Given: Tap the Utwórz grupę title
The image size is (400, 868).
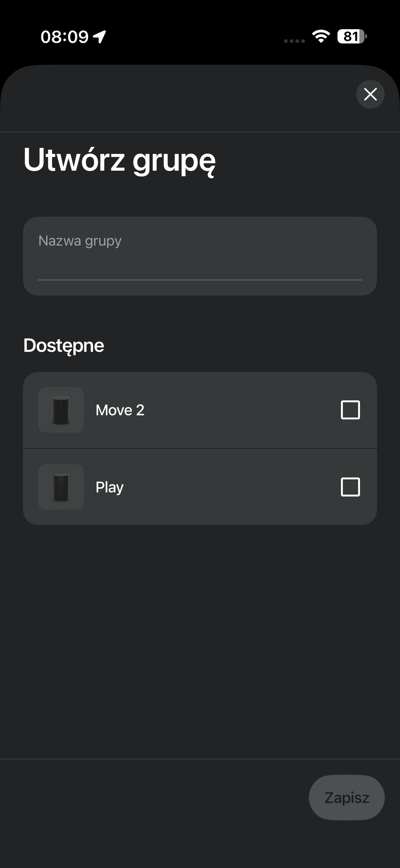Looking at the screenshot, I should (119, 160).
